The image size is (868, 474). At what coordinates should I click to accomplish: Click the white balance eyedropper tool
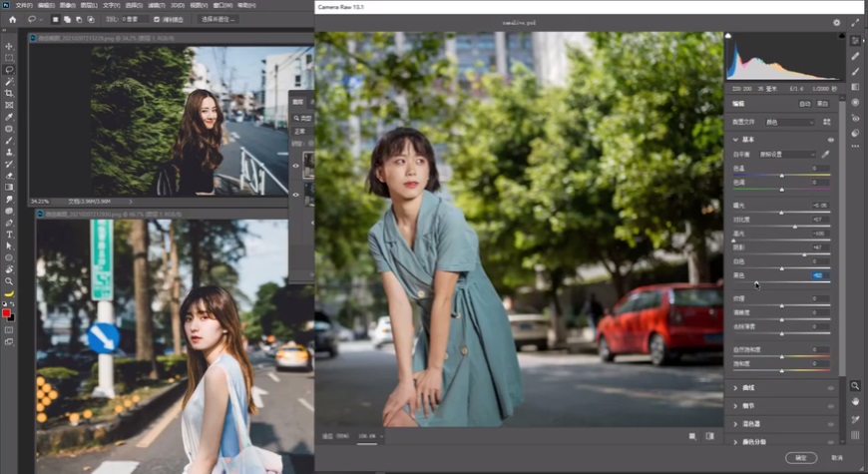coord(825,155)
